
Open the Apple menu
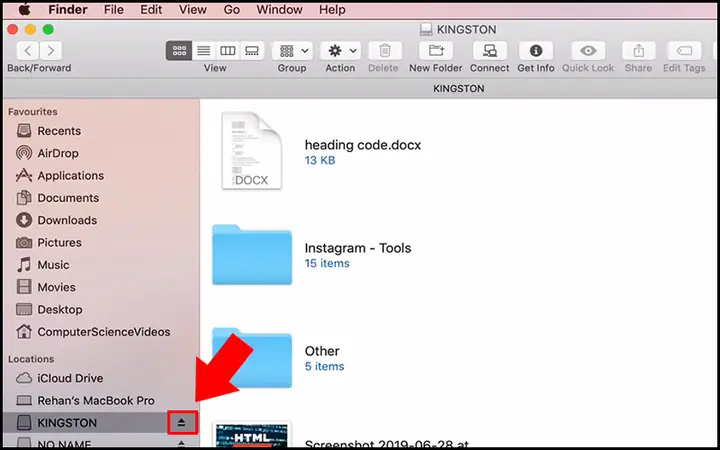pyautogui.click(x=24, y=9)
